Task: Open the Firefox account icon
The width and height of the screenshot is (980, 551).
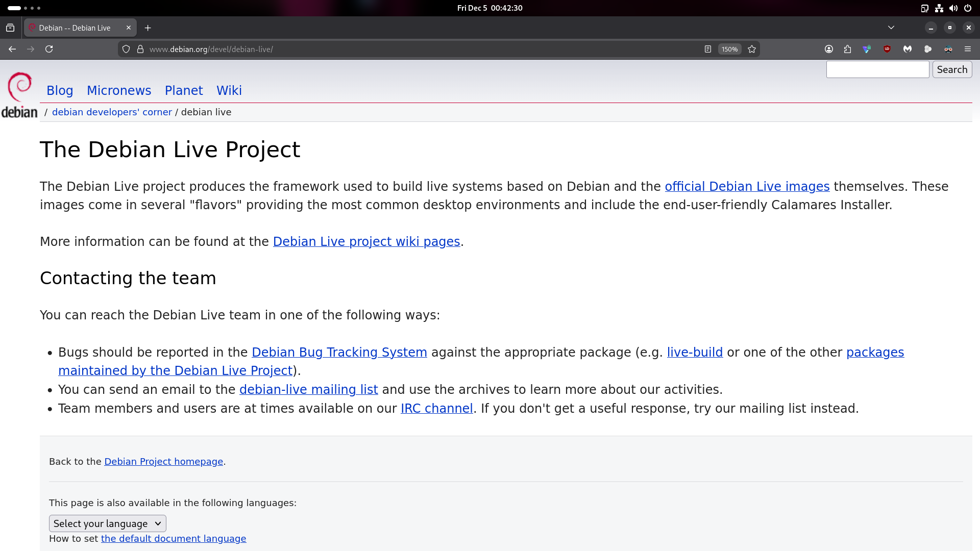Action: click(829, 49)
